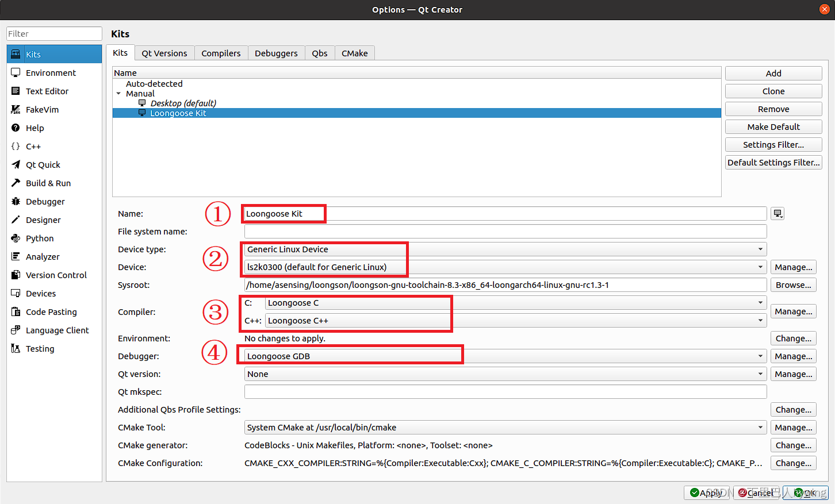The height and width of the screenshot is (504, 835).
Task: Open the Language Client settings category
Action: pyautogui.click(x=54, y=330)
